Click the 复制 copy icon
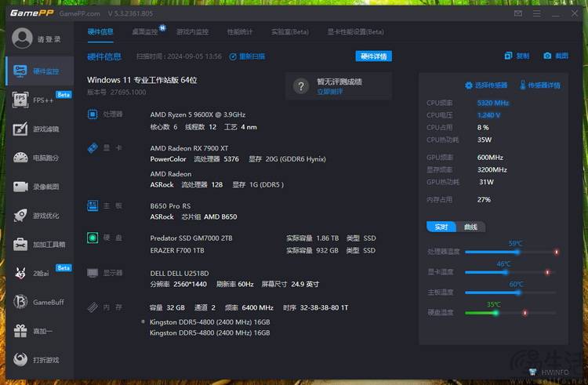 (x=508, y=56)
